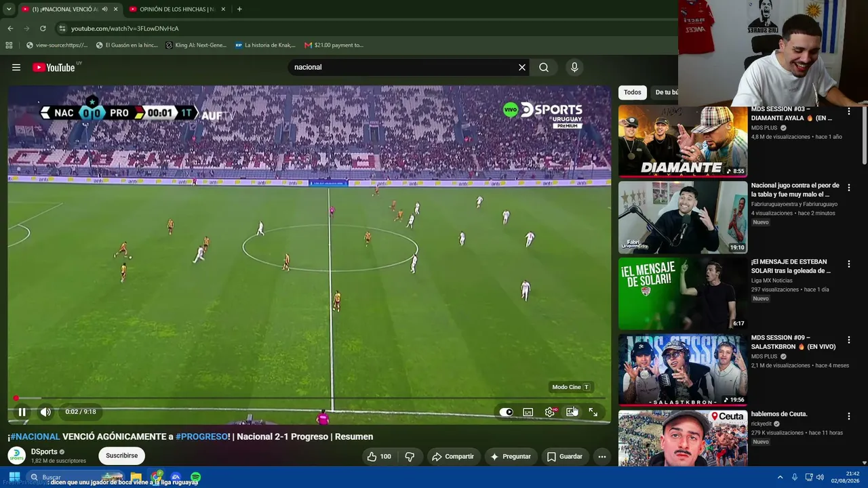
Task: Open a new browser tab
Action: tap(239, 9)
